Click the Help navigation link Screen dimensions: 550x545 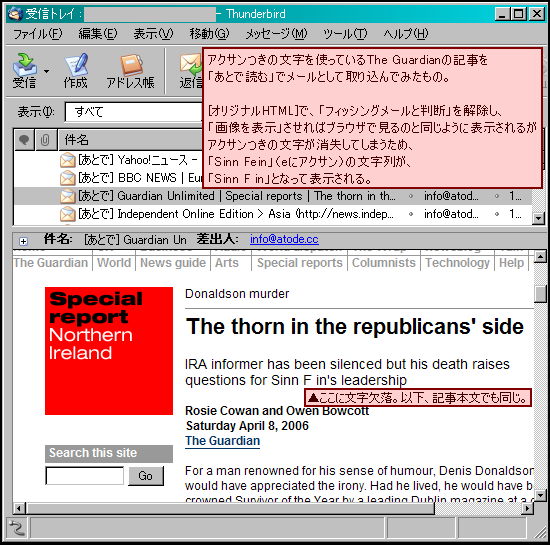[511, 263]
